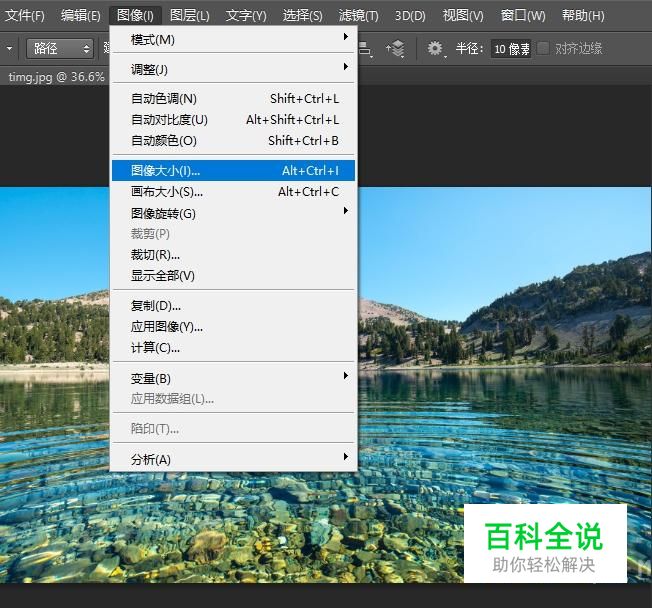Image resolution: width=652 pixels, height=608 pixels.
Task: Apply 自动颜色(O) auto color
Action: [x=233, y=141]
